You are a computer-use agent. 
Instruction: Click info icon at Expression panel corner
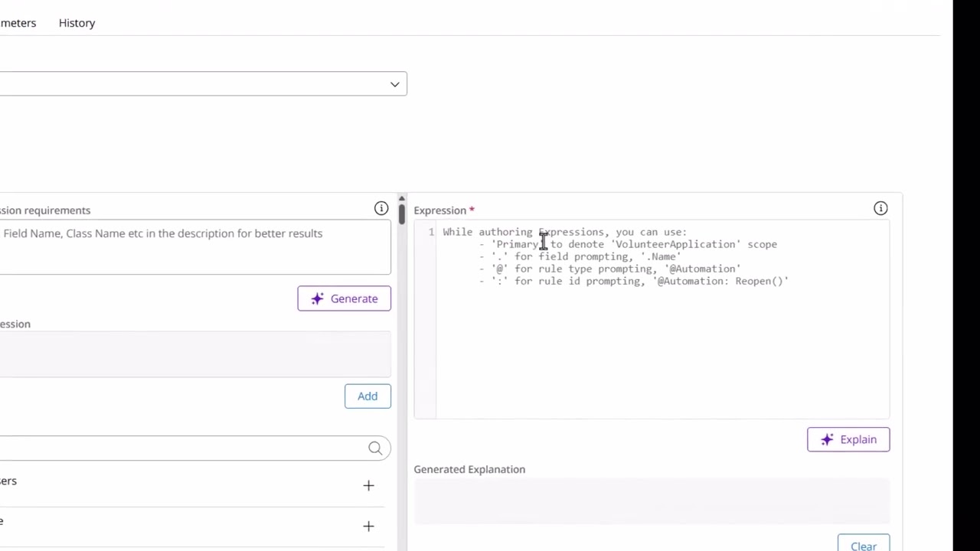pyautogui.click(x=880, y=208)
